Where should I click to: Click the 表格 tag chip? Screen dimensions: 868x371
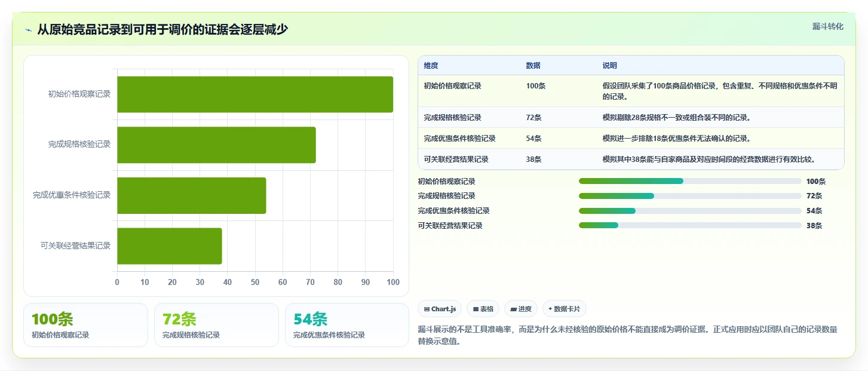[x=483, y=309]
